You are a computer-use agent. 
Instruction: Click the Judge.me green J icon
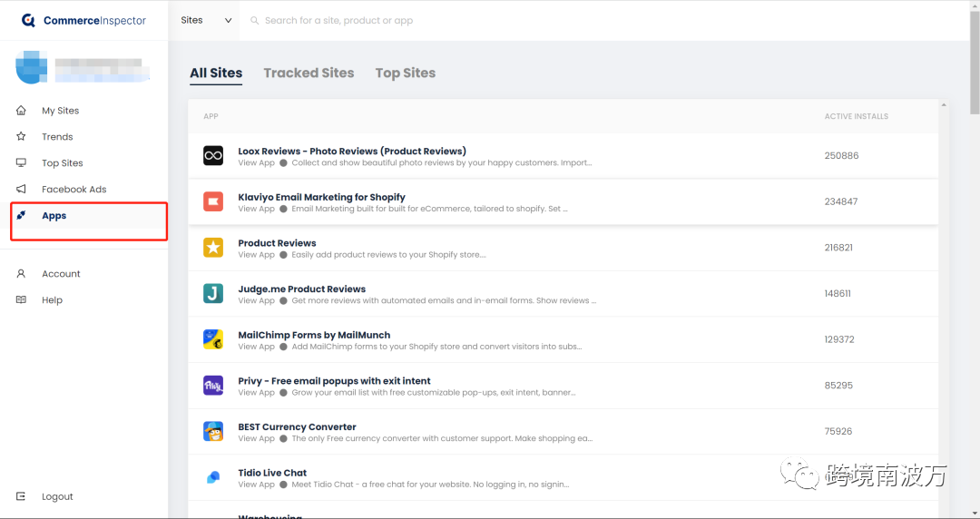point(213,293)
